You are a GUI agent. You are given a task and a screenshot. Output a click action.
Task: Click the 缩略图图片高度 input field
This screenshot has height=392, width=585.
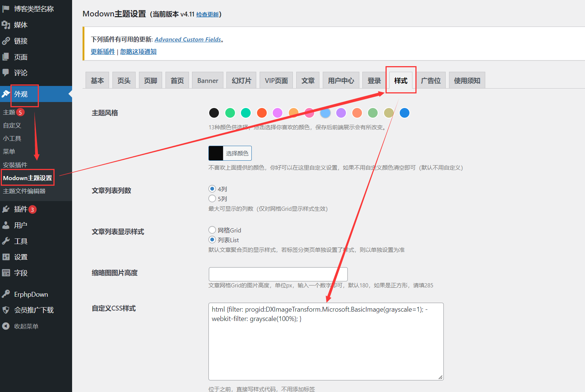(278, 274)
